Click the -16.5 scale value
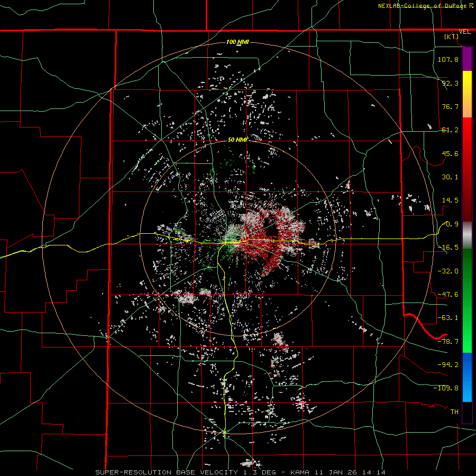Screen dimensions: 476x476 click(448, 248)
